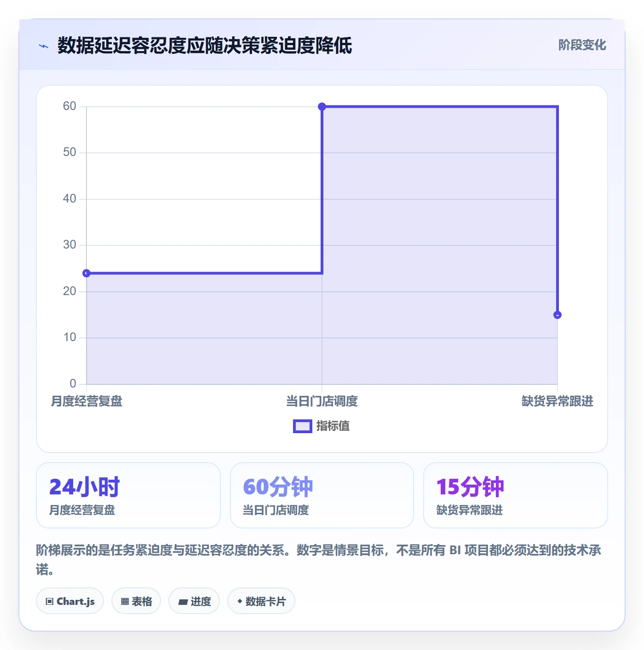Click the square icon in Chart.js tag
This screenshot has width=644, height=650.
pyautogui.click(x=50, y=602)
